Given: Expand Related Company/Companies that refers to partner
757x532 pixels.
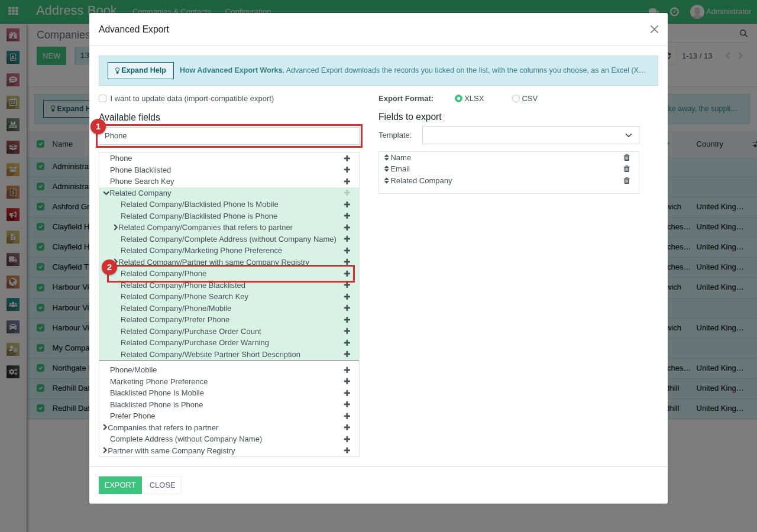Looking at the screenshot, I should (x=115, y=228).
